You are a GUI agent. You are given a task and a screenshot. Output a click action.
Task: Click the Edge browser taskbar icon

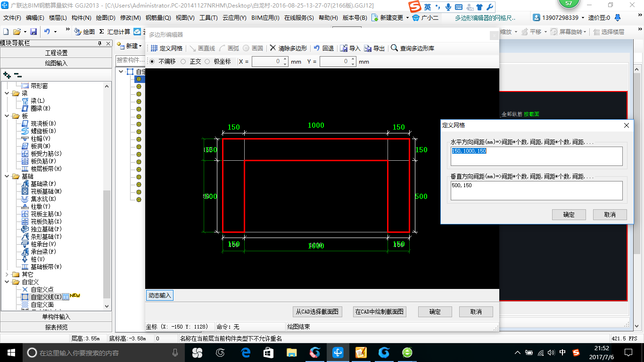click(x=245, y=352)
